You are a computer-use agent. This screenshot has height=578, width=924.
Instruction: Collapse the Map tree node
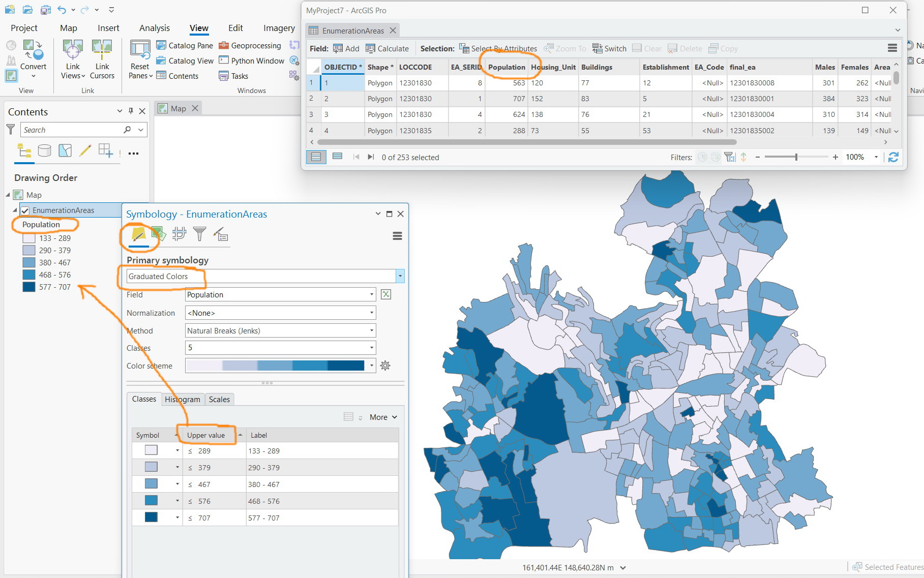(8, 195)
